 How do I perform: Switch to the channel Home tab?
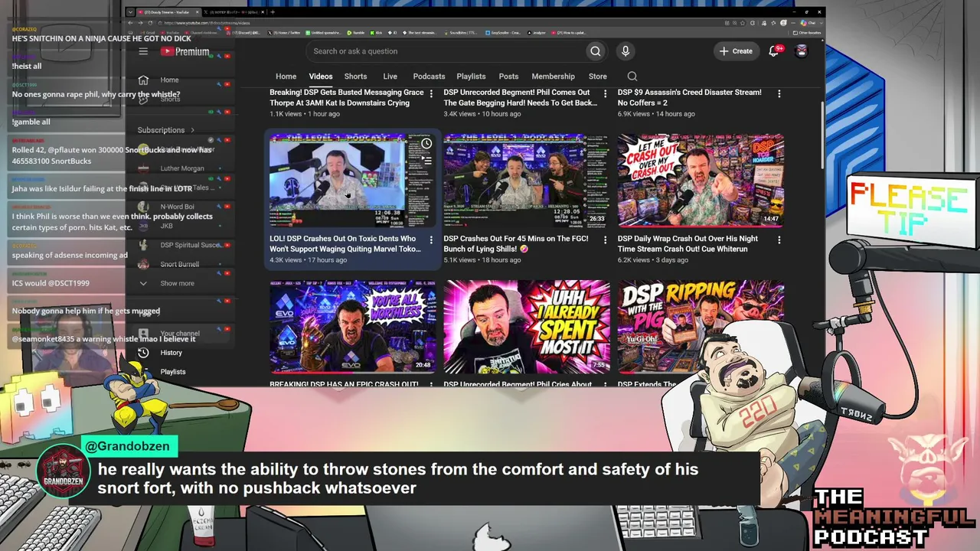[286, 77]
